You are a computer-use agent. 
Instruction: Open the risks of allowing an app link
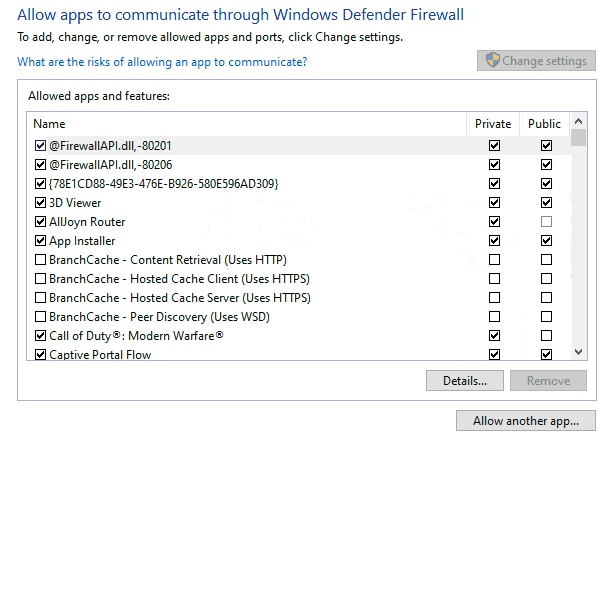162,62
